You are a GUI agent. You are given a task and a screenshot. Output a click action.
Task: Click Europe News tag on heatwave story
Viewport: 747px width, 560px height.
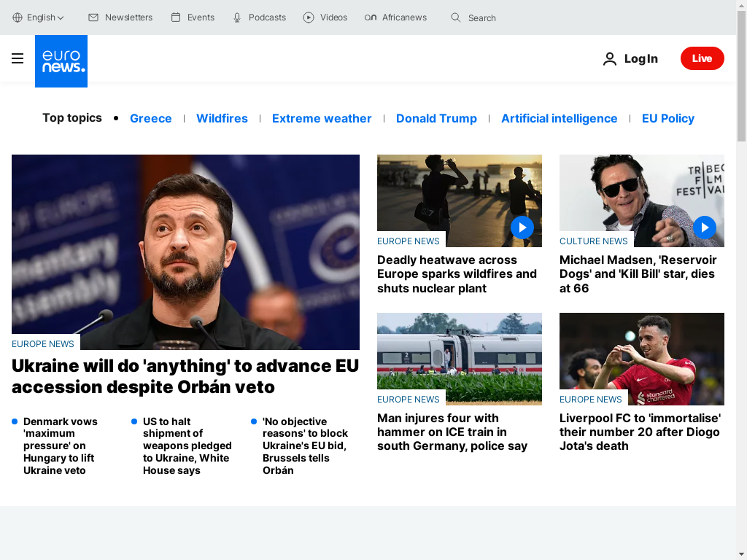409,241
